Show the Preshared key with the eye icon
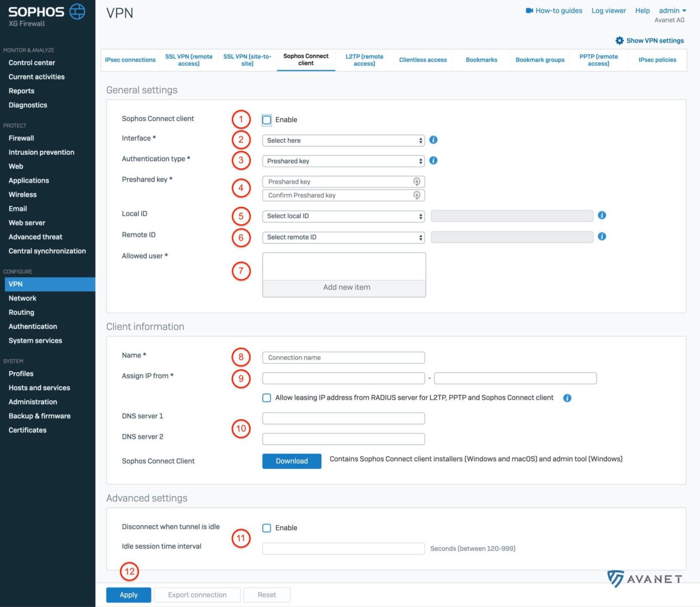 click(417, 182)
